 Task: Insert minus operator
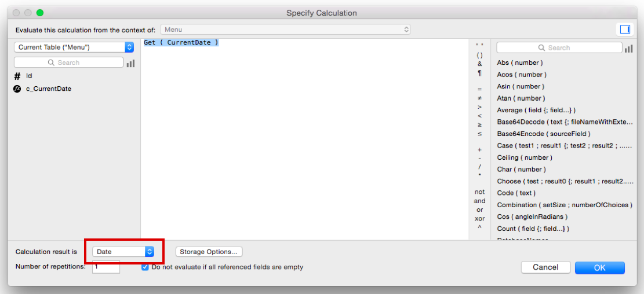[479, 158]
